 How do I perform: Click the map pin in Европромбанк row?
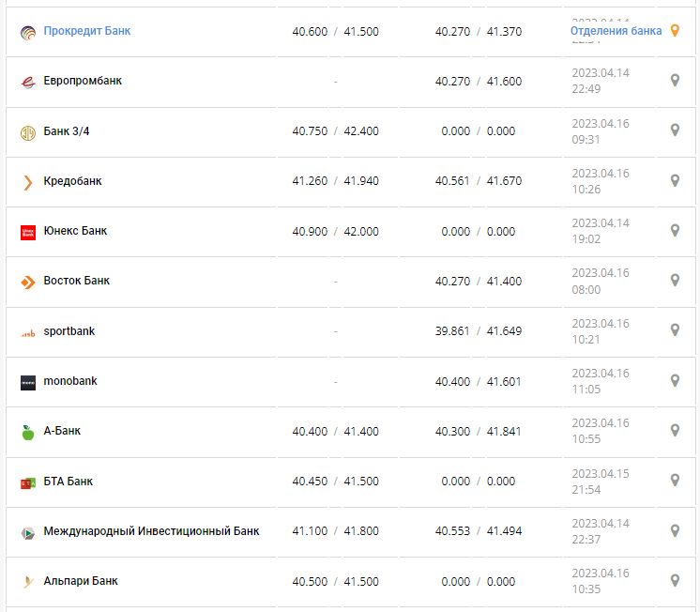click(674, 81)
